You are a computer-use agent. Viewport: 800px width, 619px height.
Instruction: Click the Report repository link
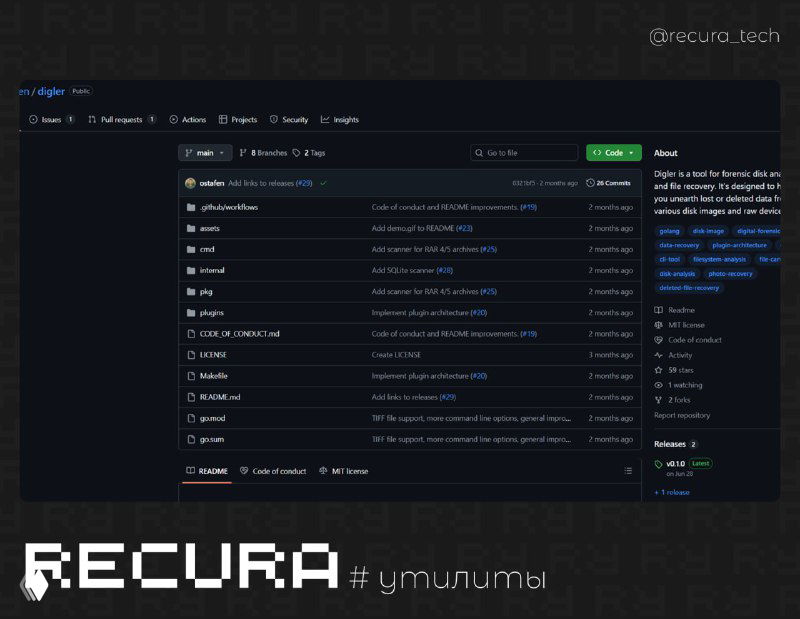(682, 415)
